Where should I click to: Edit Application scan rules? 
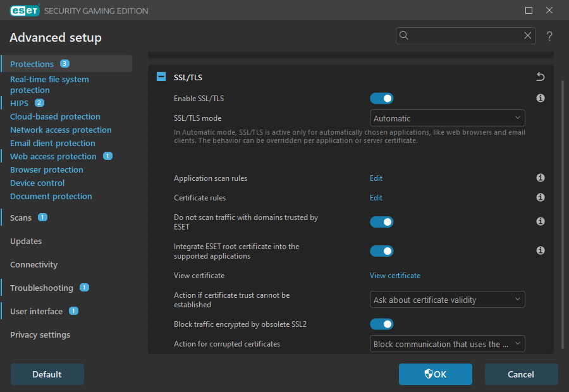pyautogui.click(x=376, y=178)
